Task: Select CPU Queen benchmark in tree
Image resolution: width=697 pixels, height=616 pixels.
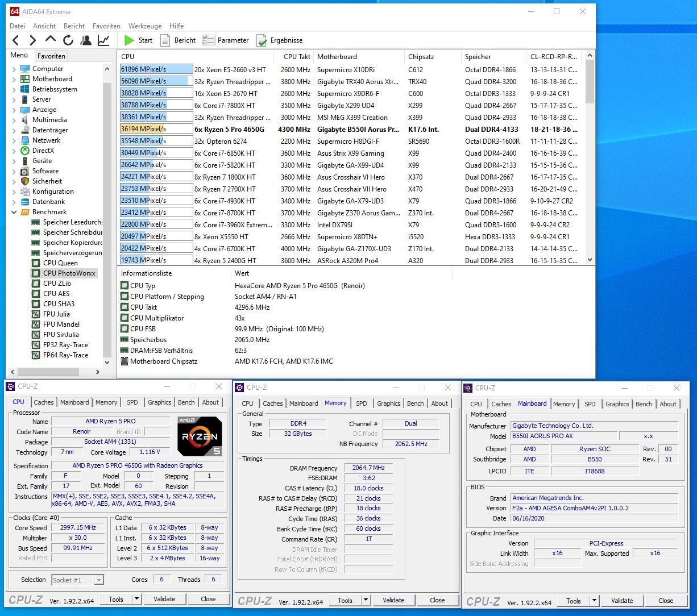Action: pyautogui.click(x=60, y=263)
